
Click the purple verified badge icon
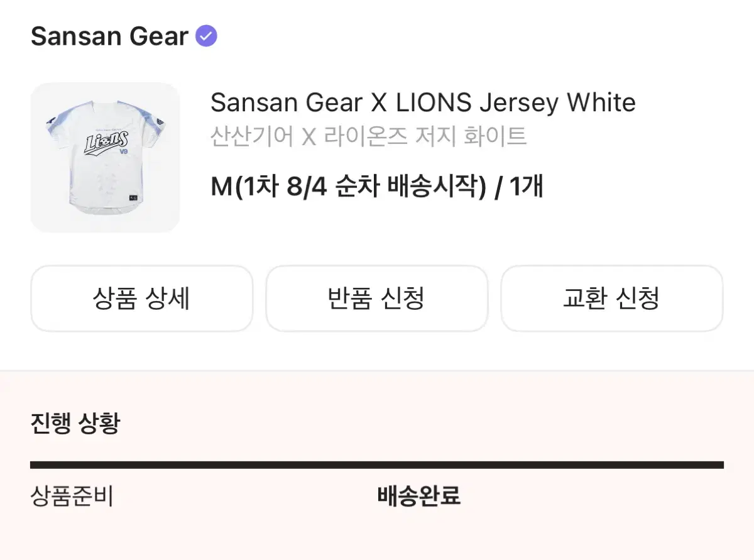pyautogui.click(x=206, y=36)
